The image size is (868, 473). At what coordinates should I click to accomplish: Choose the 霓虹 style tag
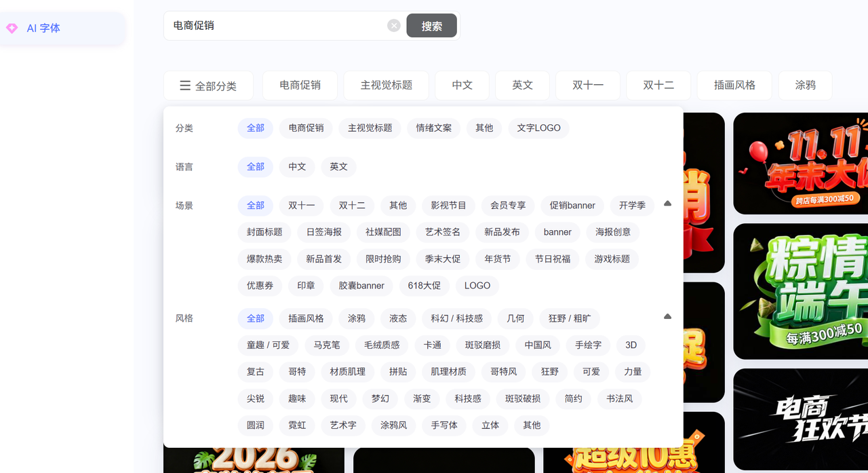click(297, 425)
